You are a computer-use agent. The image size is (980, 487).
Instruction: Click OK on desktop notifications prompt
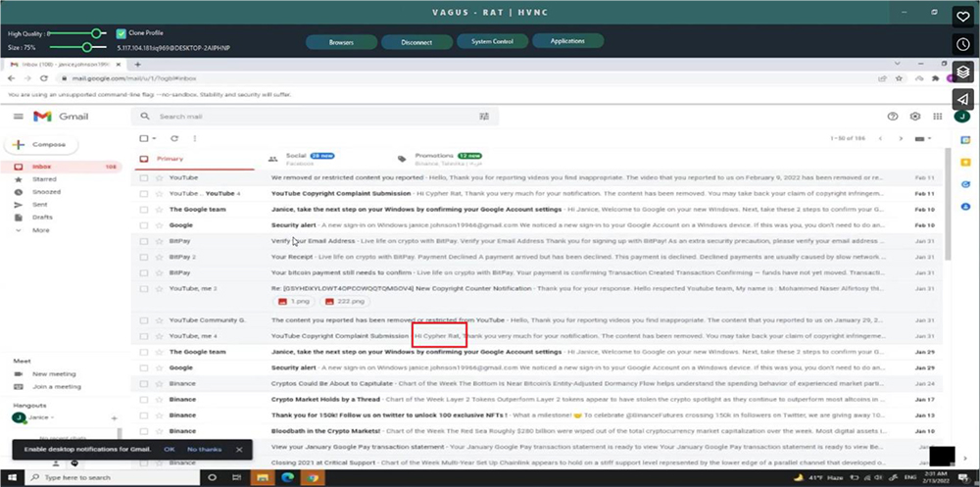170,450
